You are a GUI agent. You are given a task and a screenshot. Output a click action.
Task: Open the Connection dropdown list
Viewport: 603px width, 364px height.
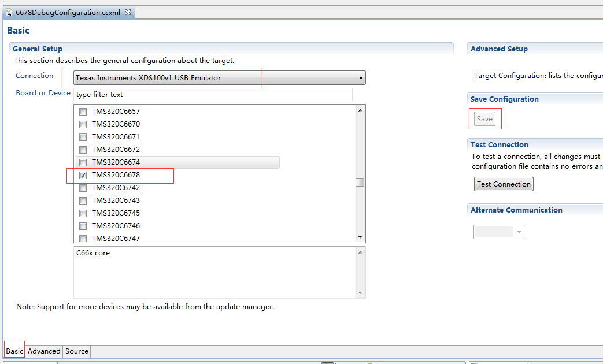219,77
